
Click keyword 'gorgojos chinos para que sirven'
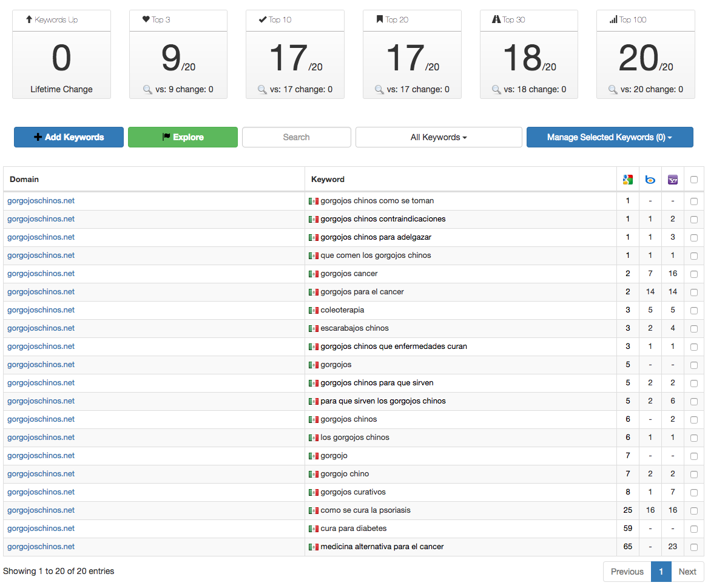pos(377,383)
